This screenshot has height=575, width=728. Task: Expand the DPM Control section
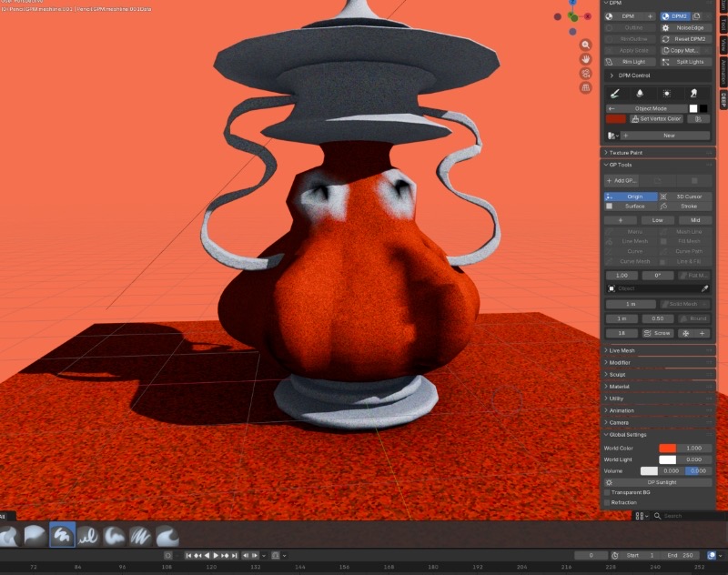[x=657, y=76]
